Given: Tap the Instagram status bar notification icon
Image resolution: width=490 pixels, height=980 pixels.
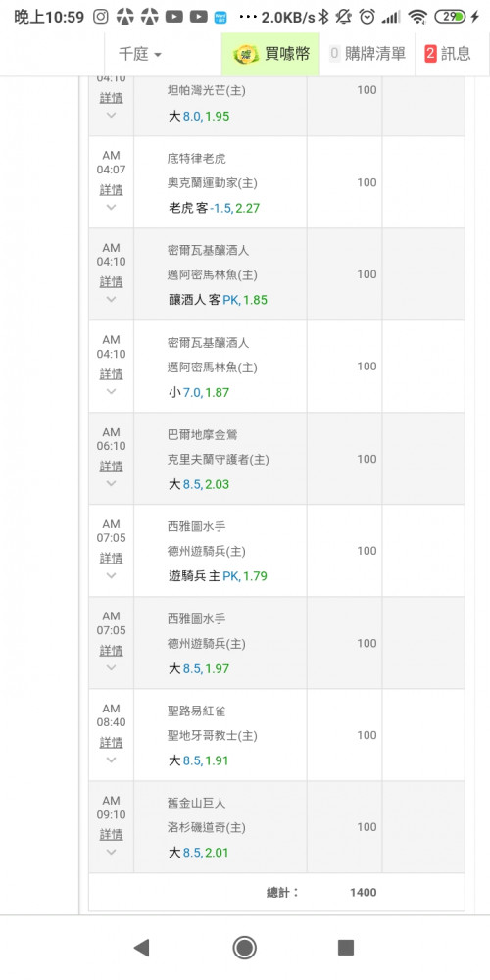Looking at the screenshot, I should 101,17.
